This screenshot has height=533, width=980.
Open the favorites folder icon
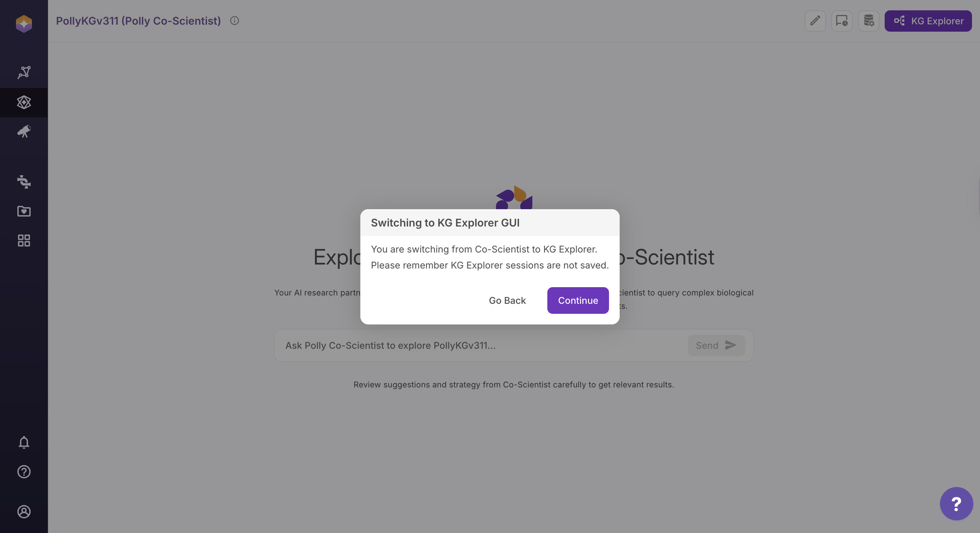24,211
